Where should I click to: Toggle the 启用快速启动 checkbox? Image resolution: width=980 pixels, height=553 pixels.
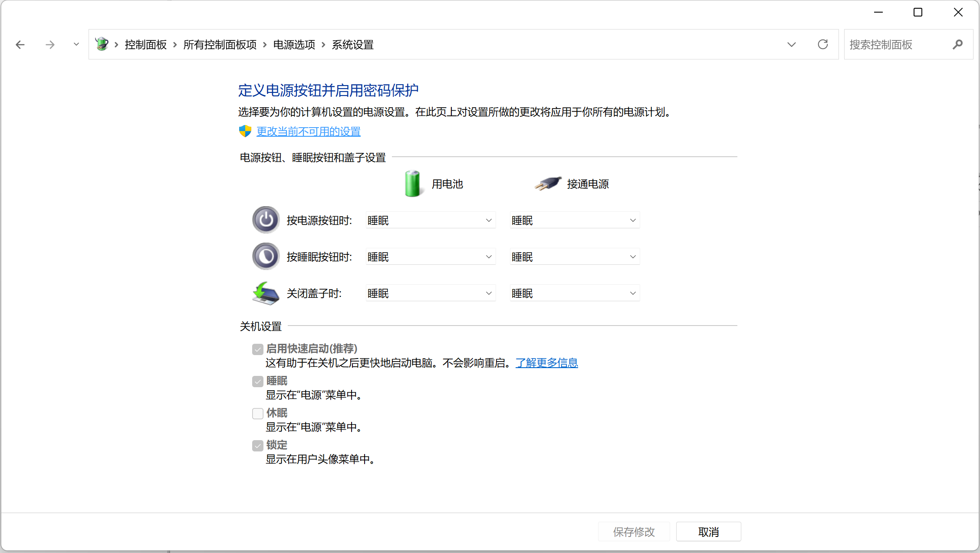pos(258,349)
